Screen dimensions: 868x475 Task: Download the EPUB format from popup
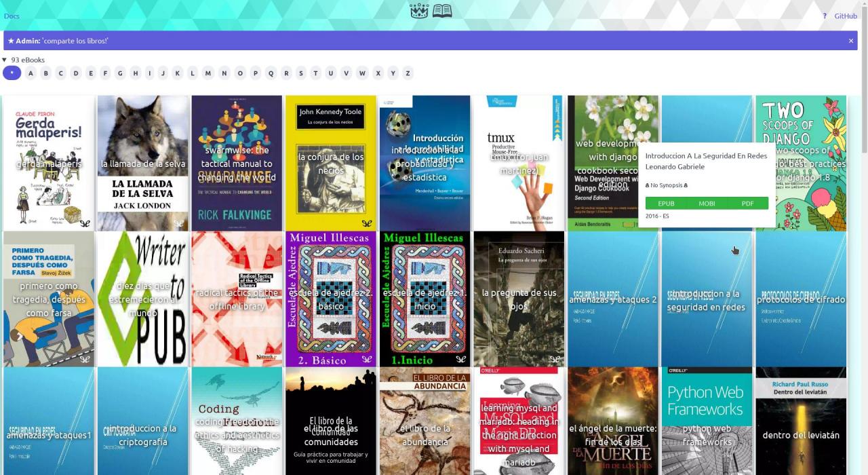pos(666,204)
